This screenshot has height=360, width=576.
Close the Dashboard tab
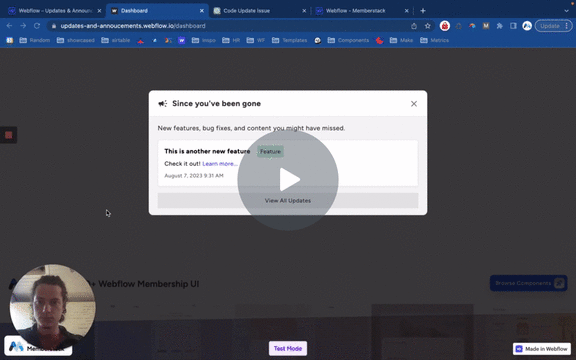pos(202,11)
